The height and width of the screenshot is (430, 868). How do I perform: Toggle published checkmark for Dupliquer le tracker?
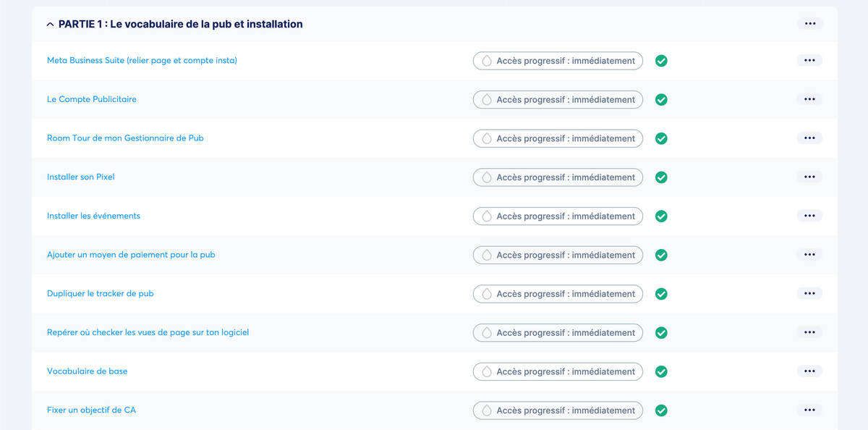[661, 294]
